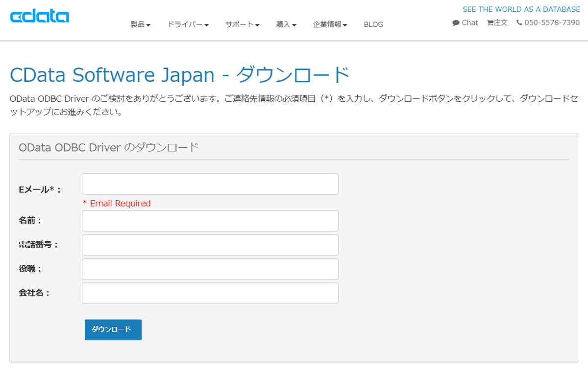Click the Chat link text
The height and width of the screenshot is (372, 588).
point(470,23)
